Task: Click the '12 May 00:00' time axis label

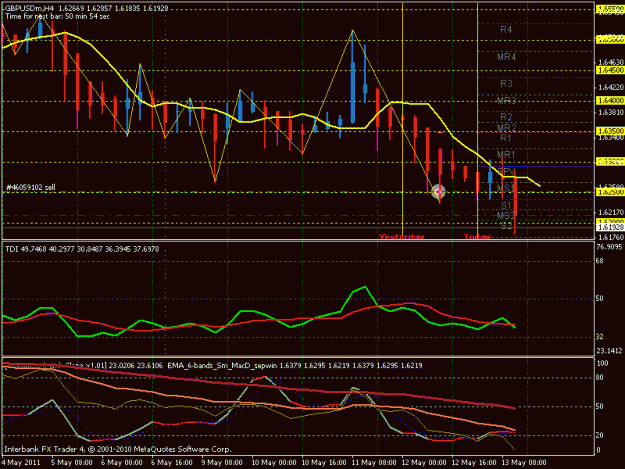Action: (x=424, y=463)
